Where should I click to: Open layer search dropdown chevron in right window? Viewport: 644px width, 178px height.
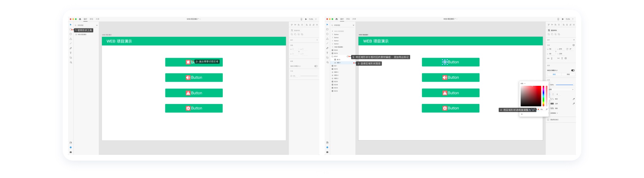(x=354, y=25)
